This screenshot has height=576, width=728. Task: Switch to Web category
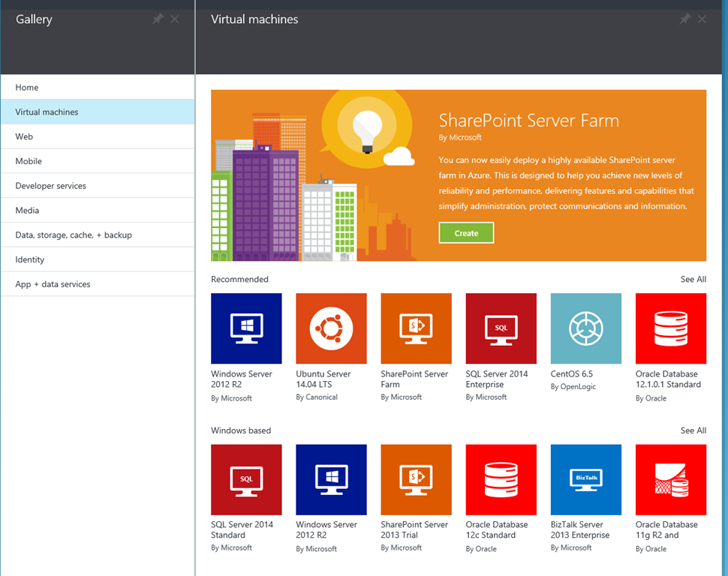(24, 136)
